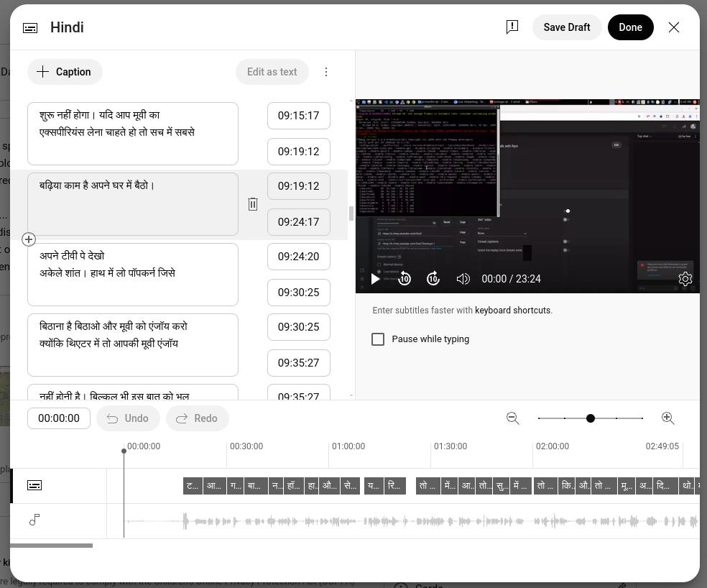The image size is (707, 588).
Task: Select the first caption block on timeline
Action: 192,486
